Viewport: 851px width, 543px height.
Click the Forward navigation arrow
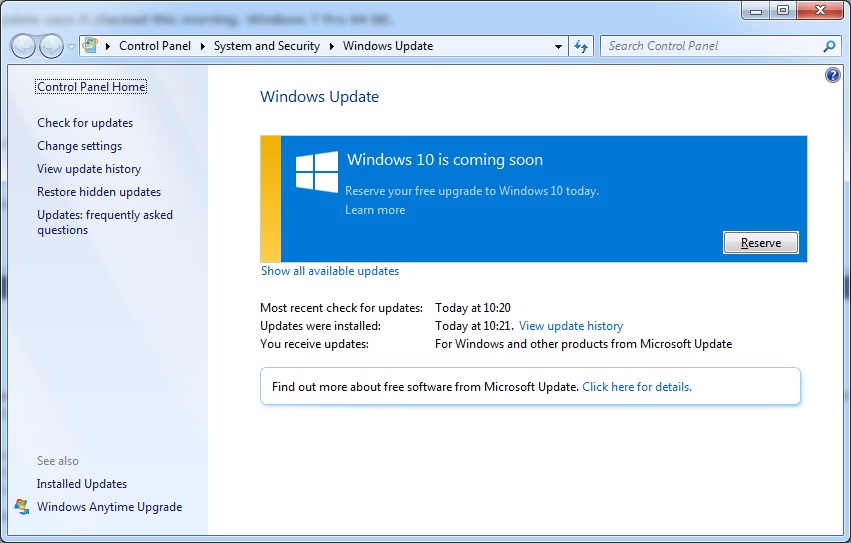coord(52,46)
